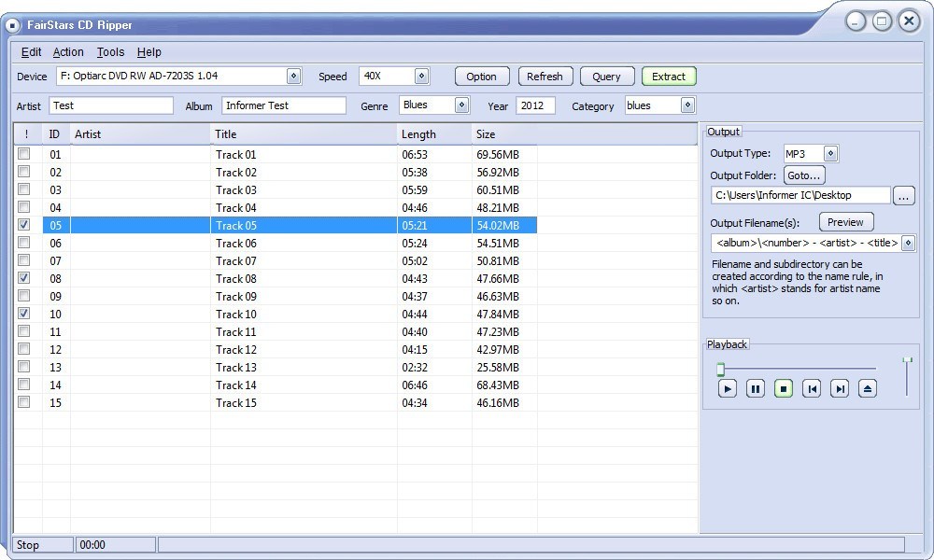Click the 42.97MB size cell

[498, 350]
